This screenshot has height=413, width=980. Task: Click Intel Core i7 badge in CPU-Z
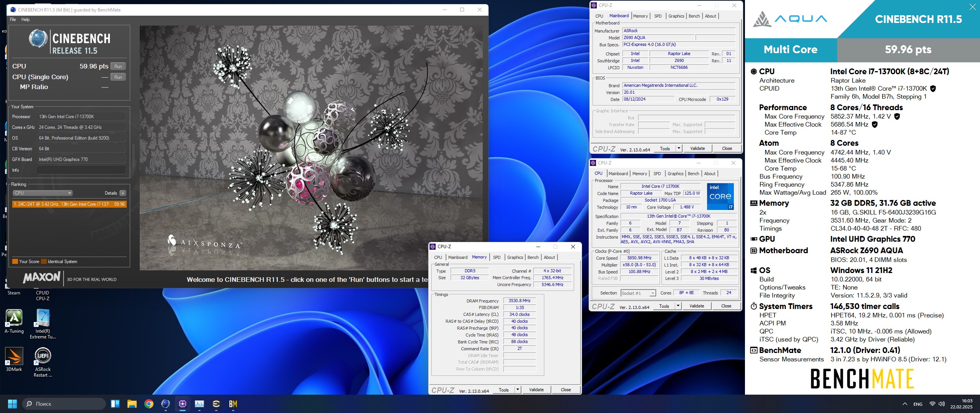tap(720, 197)
